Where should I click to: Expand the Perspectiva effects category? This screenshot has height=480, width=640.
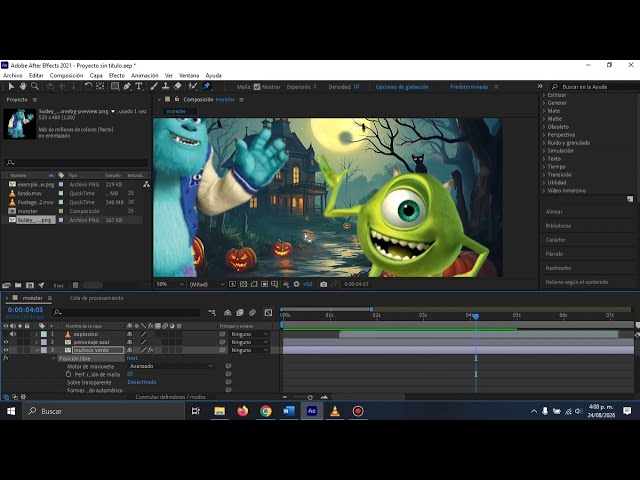[x=544, y=135]
